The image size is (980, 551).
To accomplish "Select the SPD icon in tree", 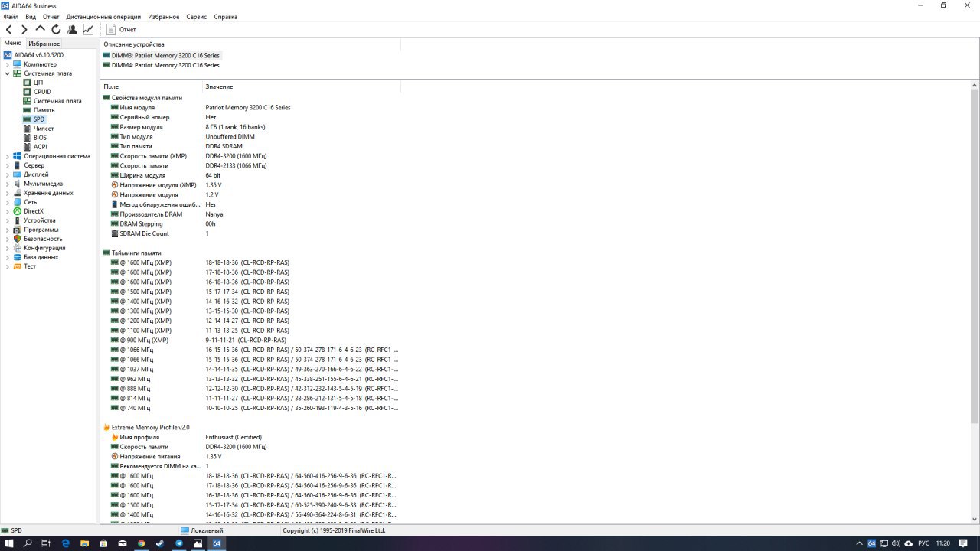I will [x=27, y=119].
